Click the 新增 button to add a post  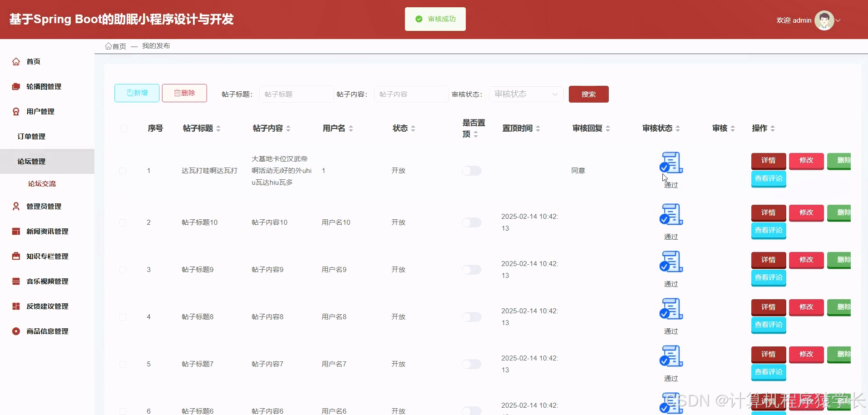pos(137,93)
